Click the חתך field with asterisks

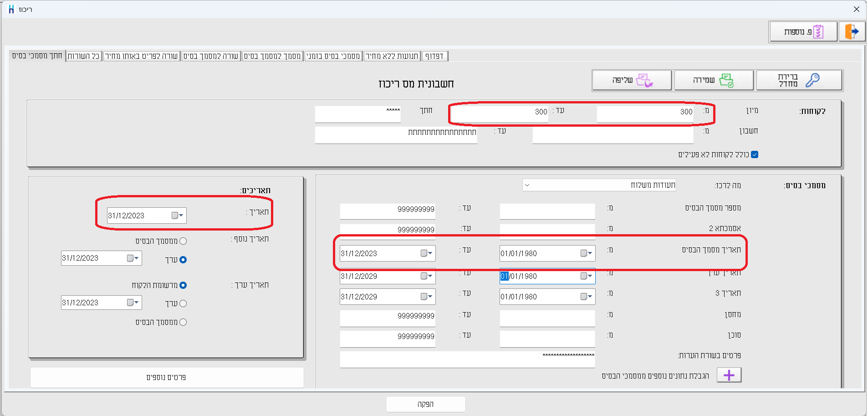[357, 114]
